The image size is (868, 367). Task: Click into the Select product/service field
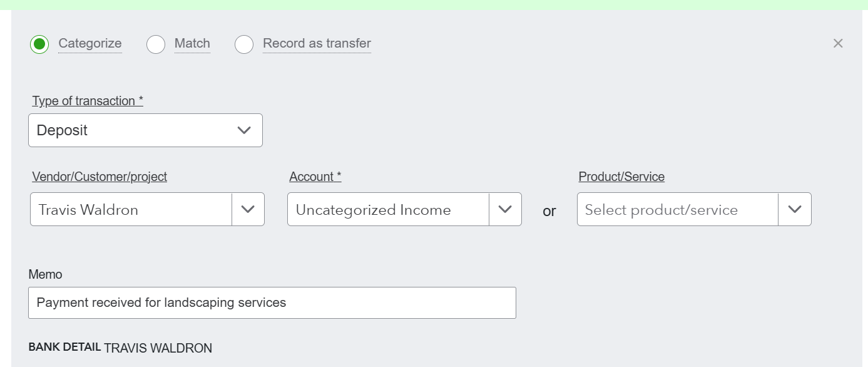pos(677,210)
